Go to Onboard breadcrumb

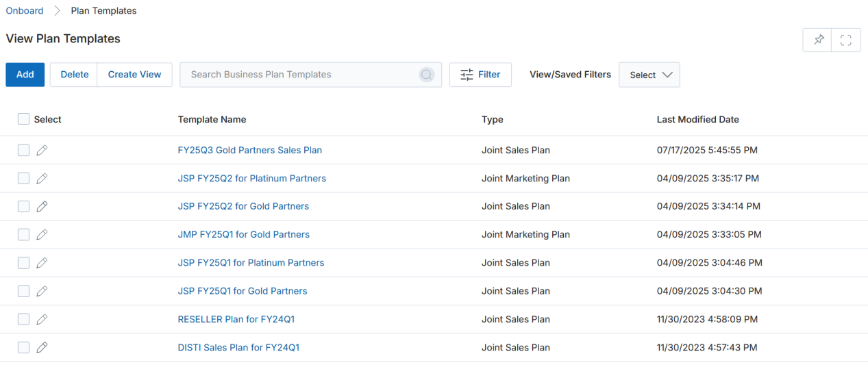pyautogui.click(x=25, y=10)
